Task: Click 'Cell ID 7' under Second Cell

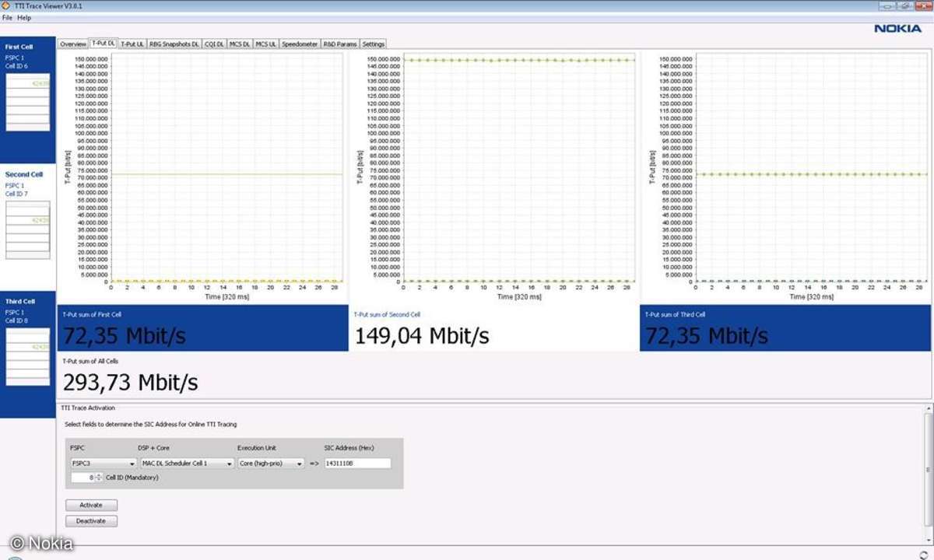Action: click(x=16, y=194)
